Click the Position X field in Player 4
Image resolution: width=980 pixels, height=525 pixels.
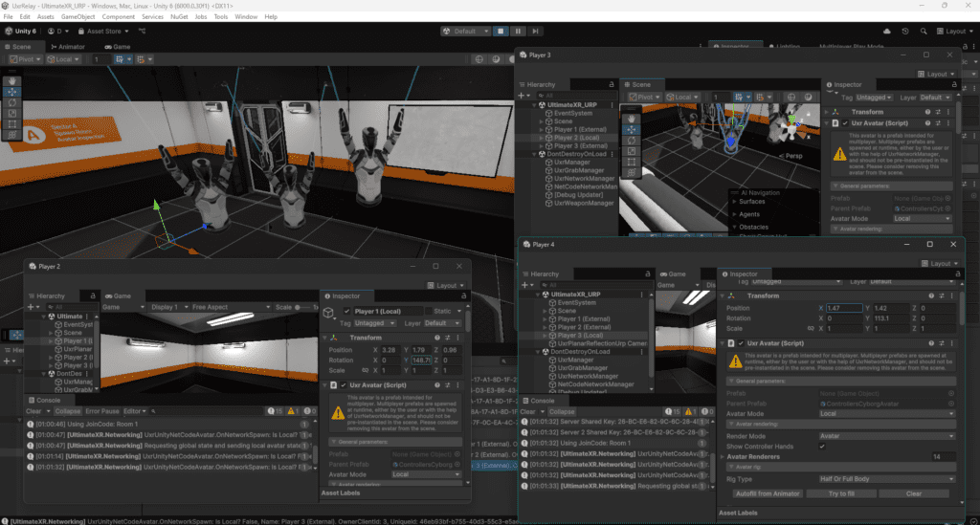pyautogui.click(x=842, y=308)
